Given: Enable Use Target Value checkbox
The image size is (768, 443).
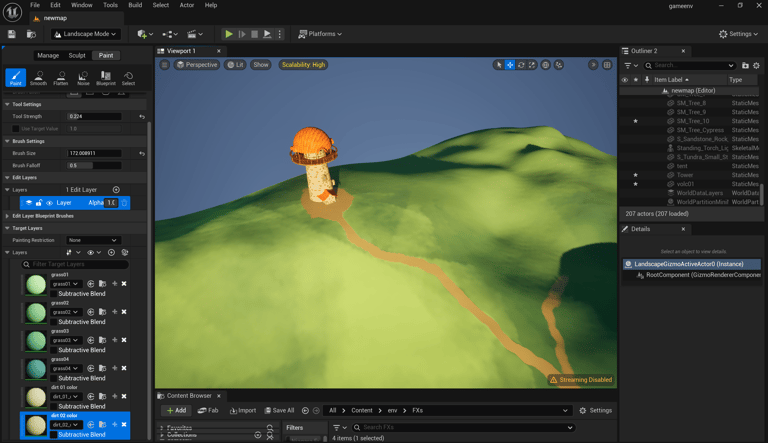Looking at the screenshot, I should [16, 129].
